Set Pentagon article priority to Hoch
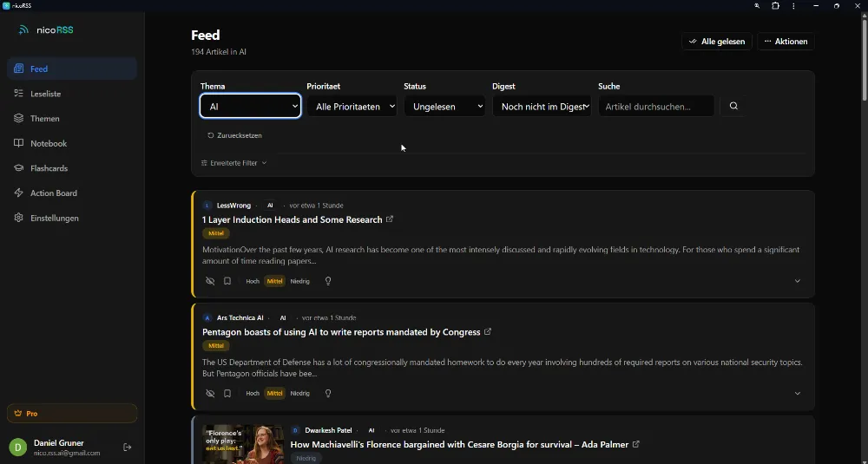868x464 pixels. pos(253,393)
